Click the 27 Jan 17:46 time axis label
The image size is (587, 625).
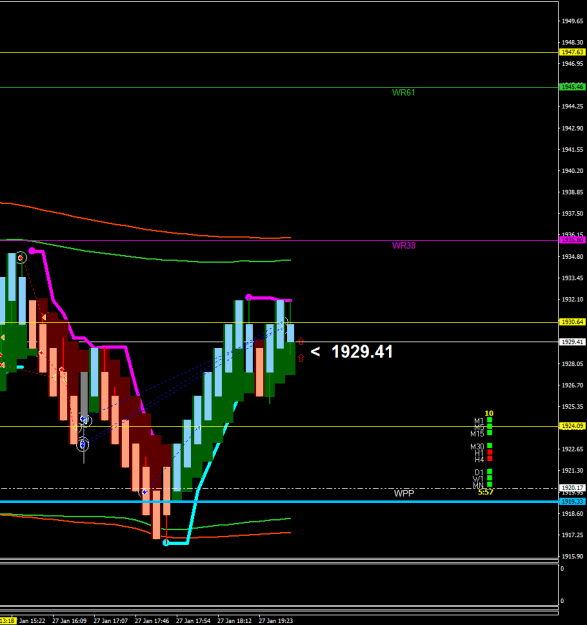click(152, 621)
